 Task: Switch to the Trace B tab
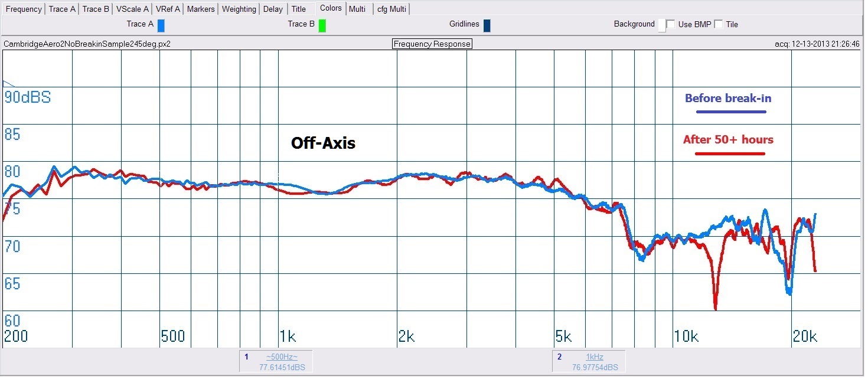click(96, 9)
